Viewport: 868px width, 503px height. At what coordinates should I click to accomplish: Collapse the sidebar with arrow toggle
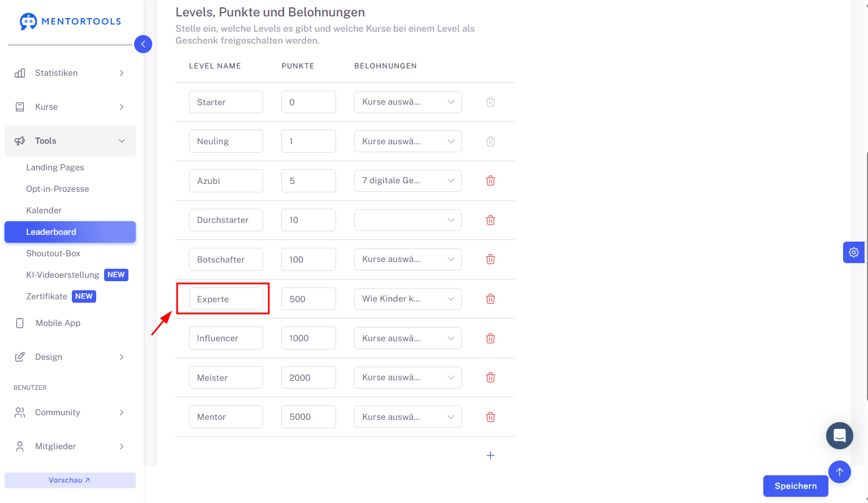pos(143,44)
